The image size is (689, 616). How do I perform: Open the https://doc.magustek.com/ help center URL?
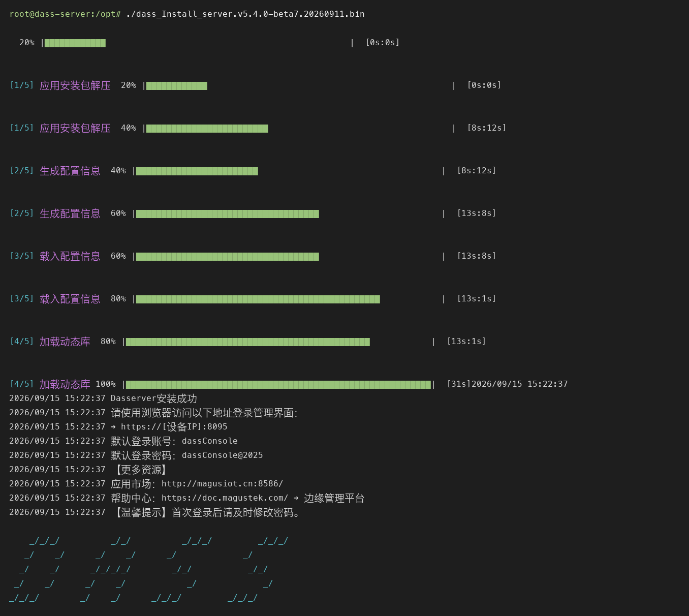[225, 498]
